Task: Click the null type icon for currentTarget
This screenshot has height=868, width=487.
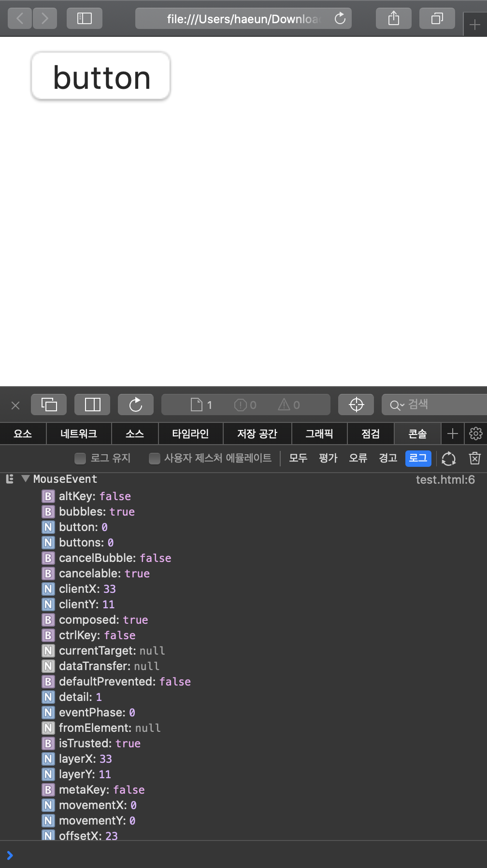Action: (x=48, y=651)
